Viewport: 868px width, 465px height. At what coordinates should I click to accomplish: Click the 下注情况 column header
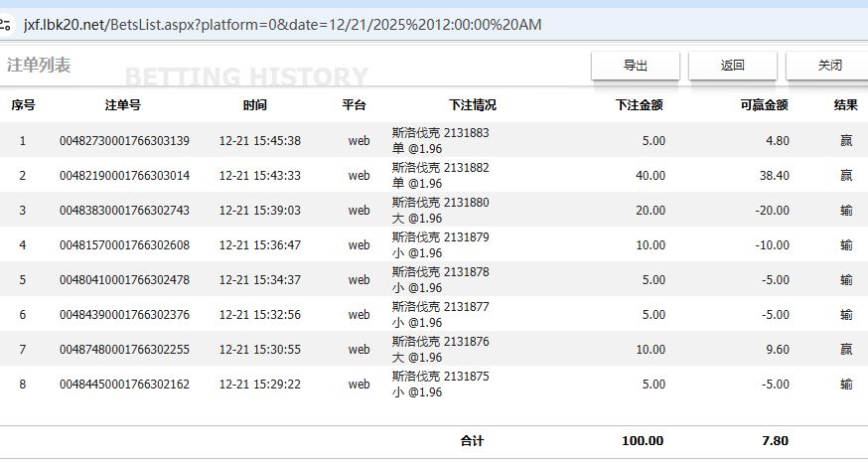tap(472, 104)
